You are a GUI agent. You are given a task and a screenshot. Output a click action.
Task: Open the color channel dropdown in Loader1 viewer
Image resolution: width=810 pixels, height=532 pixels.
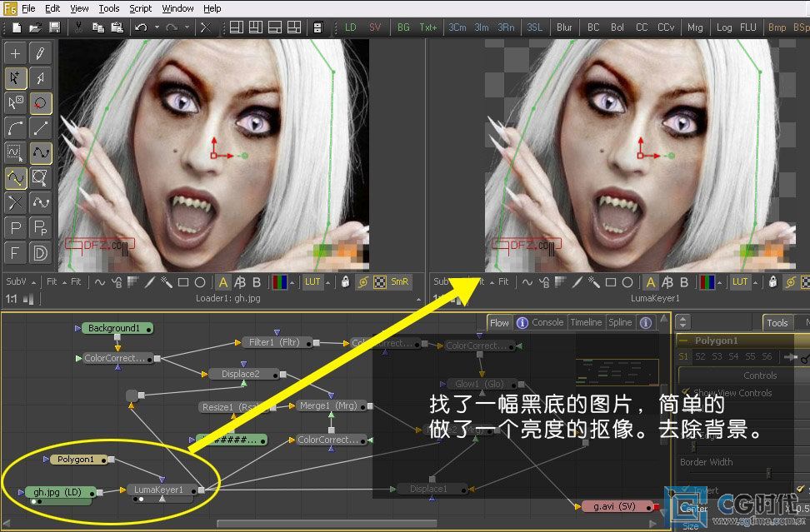pos(292,283)
